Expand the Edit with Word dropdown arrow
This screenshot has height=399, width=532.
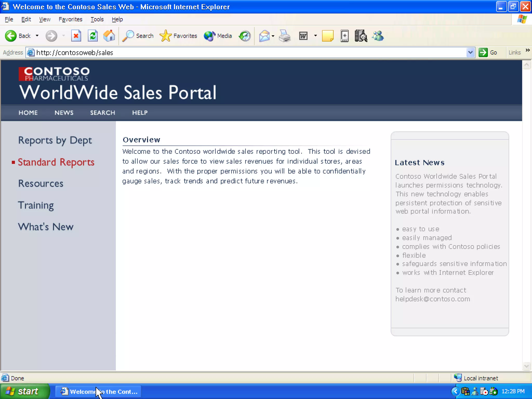coord(315,36)
